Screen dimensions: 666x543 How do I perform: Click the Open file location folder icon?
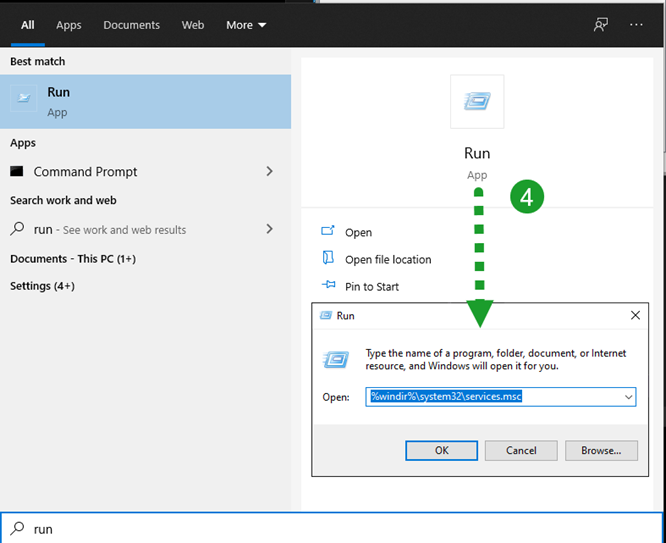point(328,257)
